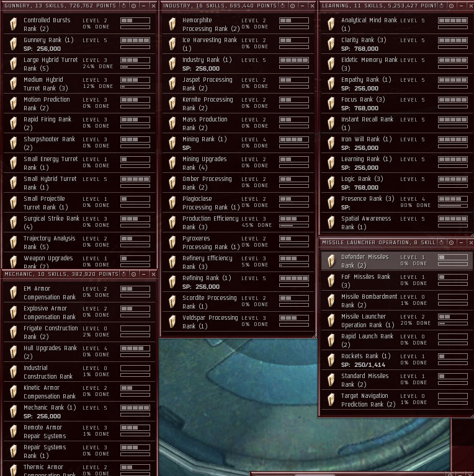The width and height of the screenshot is (474, 476).
Task: Click the Analytical Mind skill book icon
Action: (331, 24)
